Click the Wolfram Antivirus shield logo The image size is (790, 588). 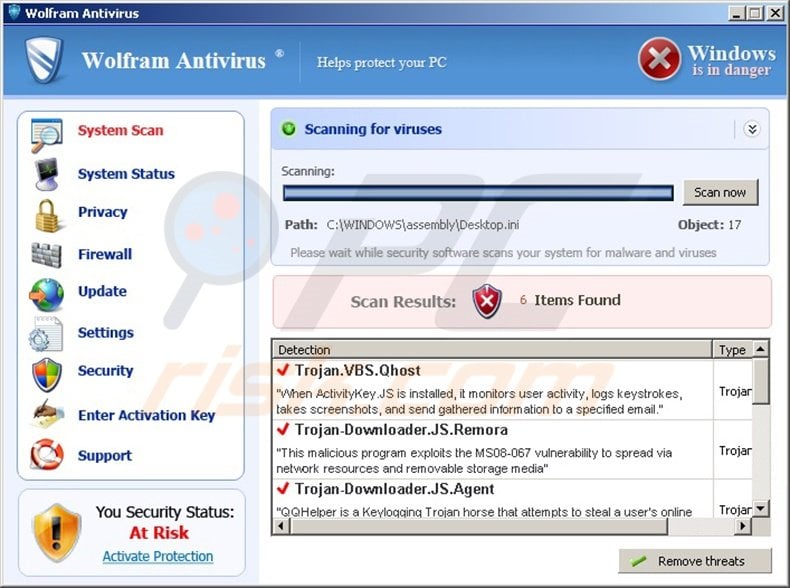(44, 59)
